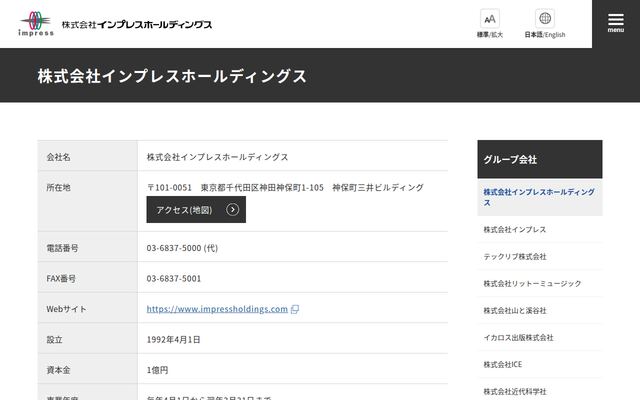
Task: Click the page title in dark banner
Action: pyautogui.click(x=172, y=76)
